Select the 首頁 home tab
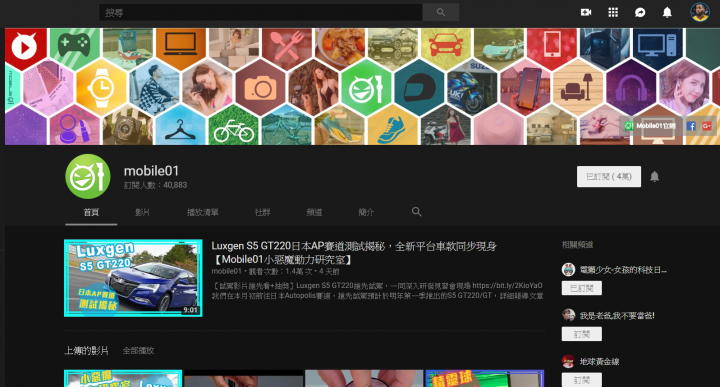Image resolution: width=720 pixels, height=387 pixels. click(91, 212)
